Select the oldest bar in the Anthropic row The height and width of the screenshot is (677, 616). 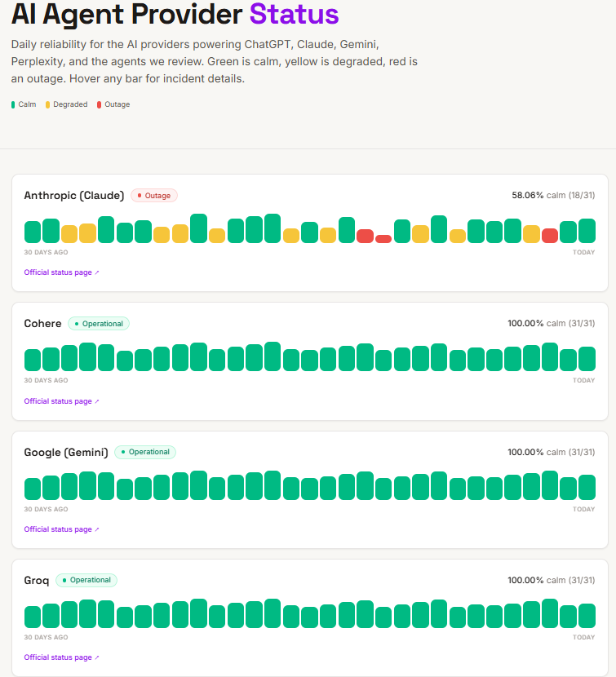(x=33, y=232)
